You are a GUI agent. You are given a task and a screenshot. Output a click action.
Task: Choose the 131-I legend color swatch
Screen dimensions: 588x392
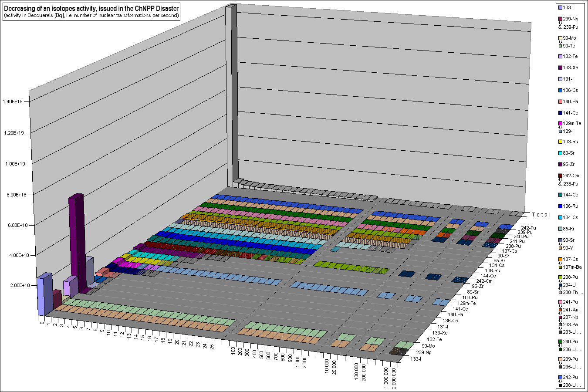pos(560,79)
